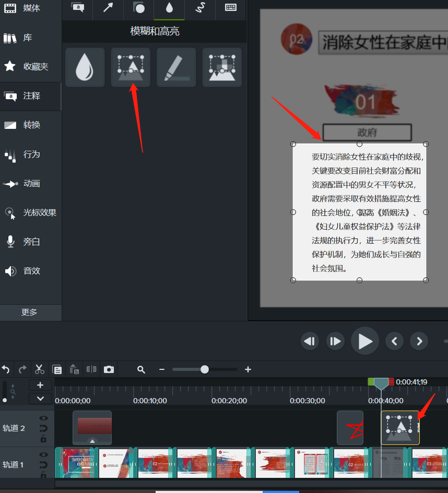Undo the last edit
This screenshot has height=493, width=448.
point(6,369)
